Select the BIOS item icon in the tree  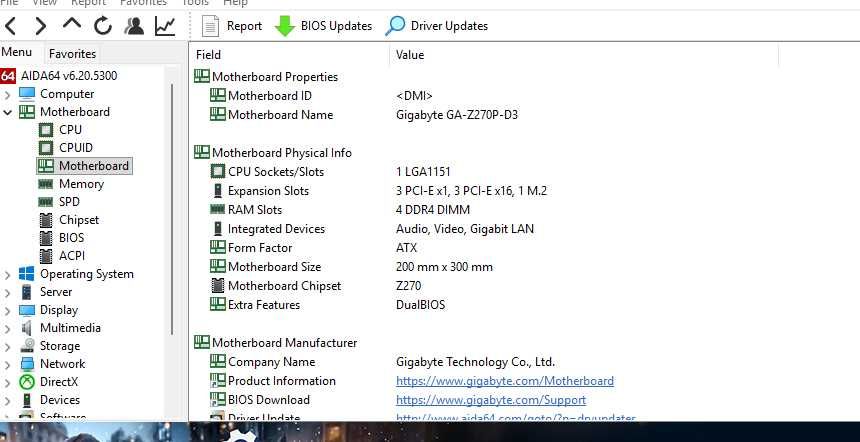point(46,238)
